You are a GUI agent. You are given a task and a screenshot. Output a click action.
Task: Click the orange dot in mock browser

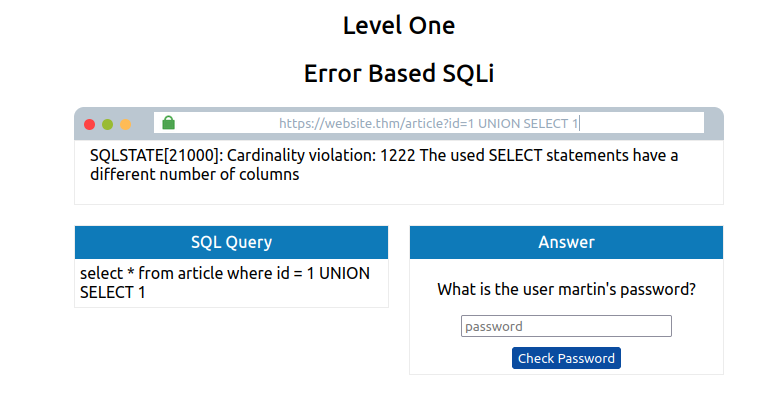point(126,124)
